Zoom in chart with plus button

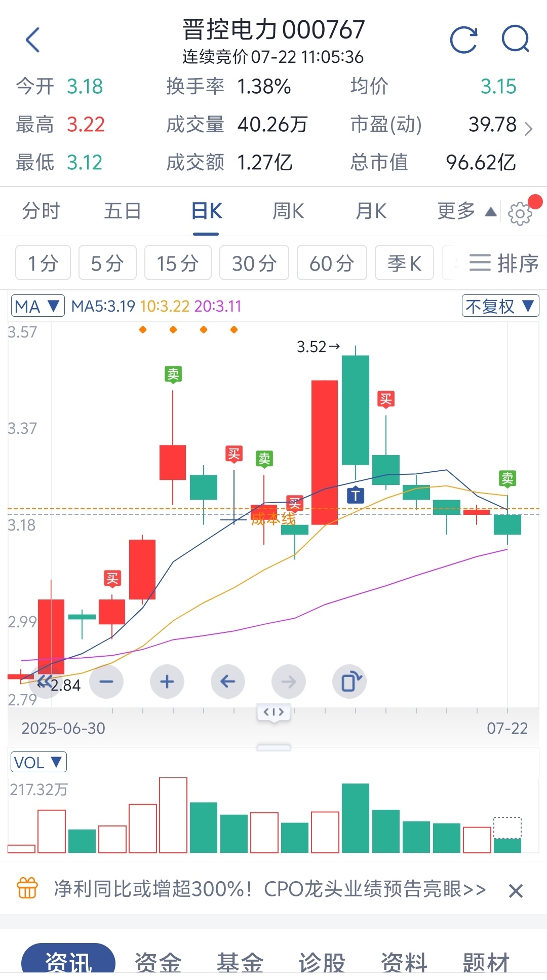167,682
